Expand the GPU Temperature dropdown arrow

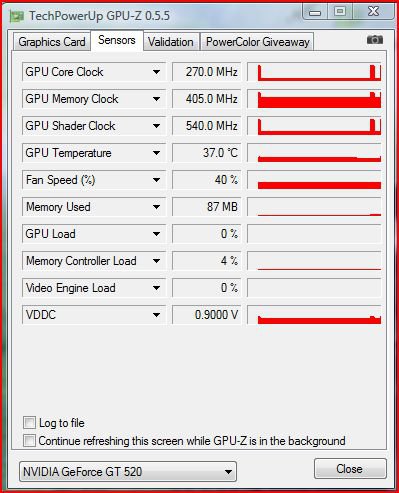click(156, 153)
